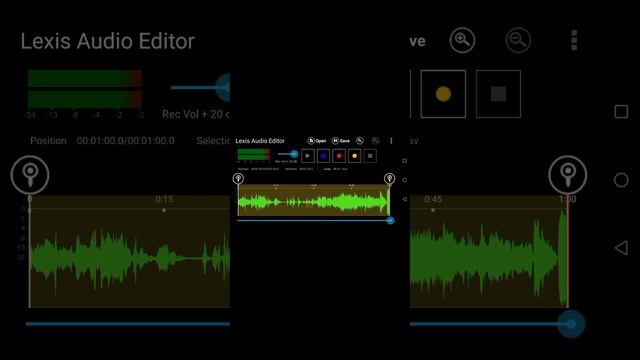Screen dimensions: 640x360
Task: Tap the Android back triangle beside the center preview
Action: pos(404,199)
